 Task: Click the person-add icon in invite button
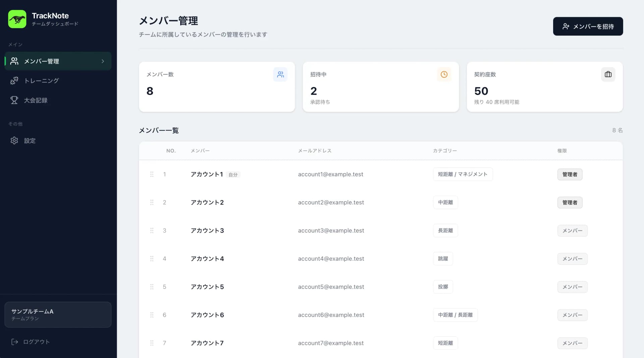(566, 26)
